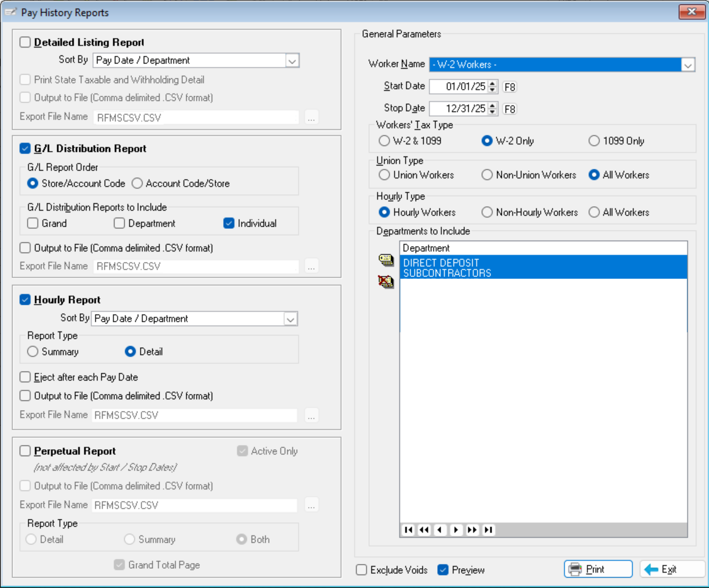Check the Grand distribution report box
Viewport: 709px width, 588px height.
pos(33,223)
